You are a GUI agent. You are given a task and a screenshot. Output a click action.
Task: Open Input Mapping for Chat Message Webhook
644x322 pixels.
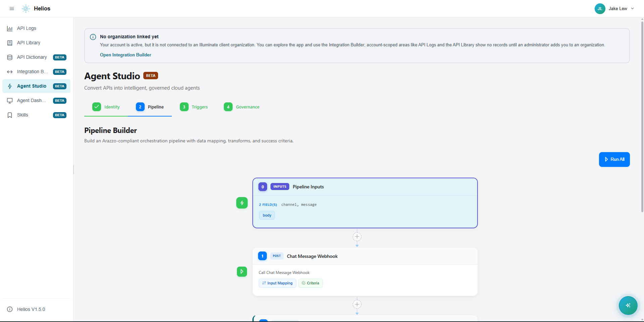[x=278, y=283]
